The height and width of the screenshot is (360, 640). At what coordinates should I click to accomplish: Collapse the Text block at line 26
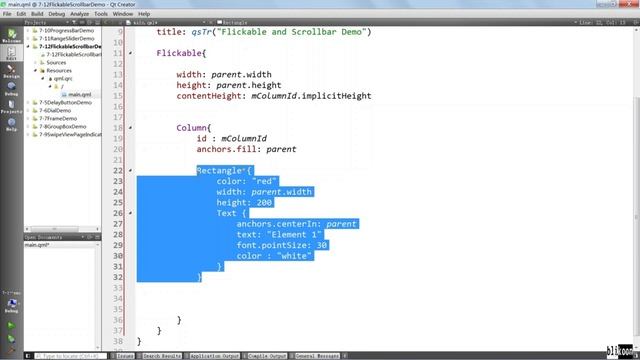pyautogui.click(x=130, y=213)
